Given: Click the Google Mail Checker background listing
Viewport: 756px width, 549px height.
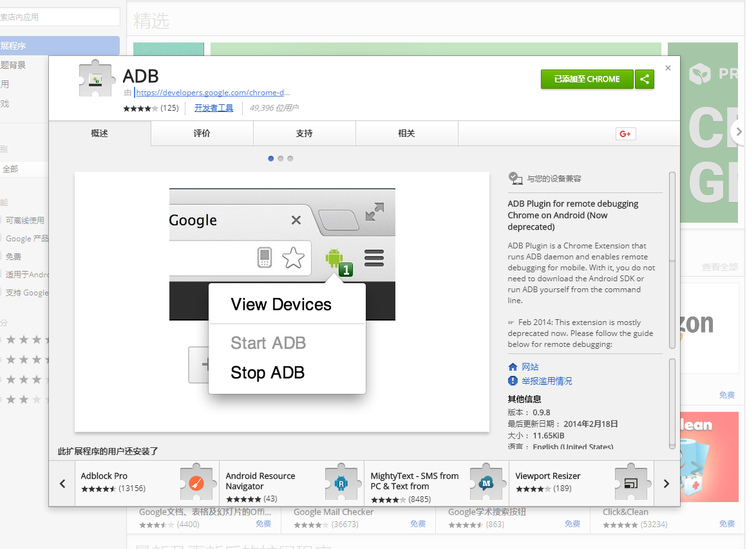Looking at the screenshot, I should [x=358, y=519].
